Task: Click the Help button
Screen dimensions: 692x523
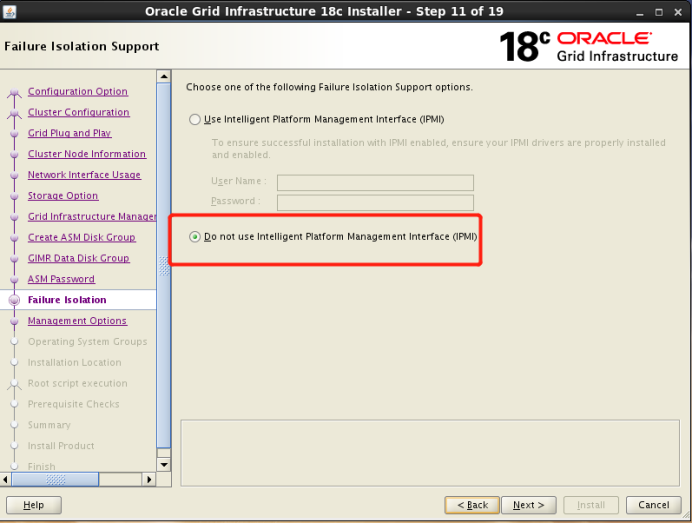Action: click(34, 505)
